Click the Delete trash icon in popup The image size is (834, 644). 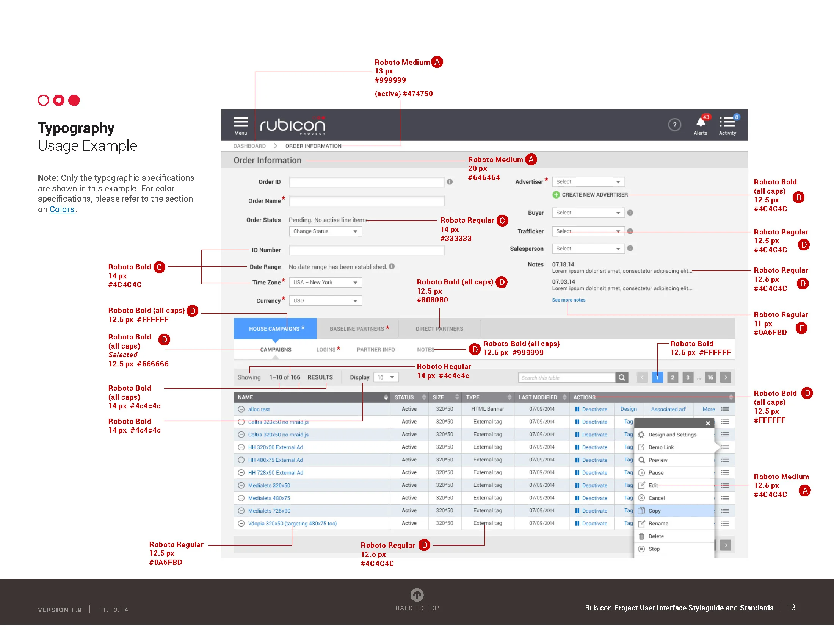click(x=641, y=536)
